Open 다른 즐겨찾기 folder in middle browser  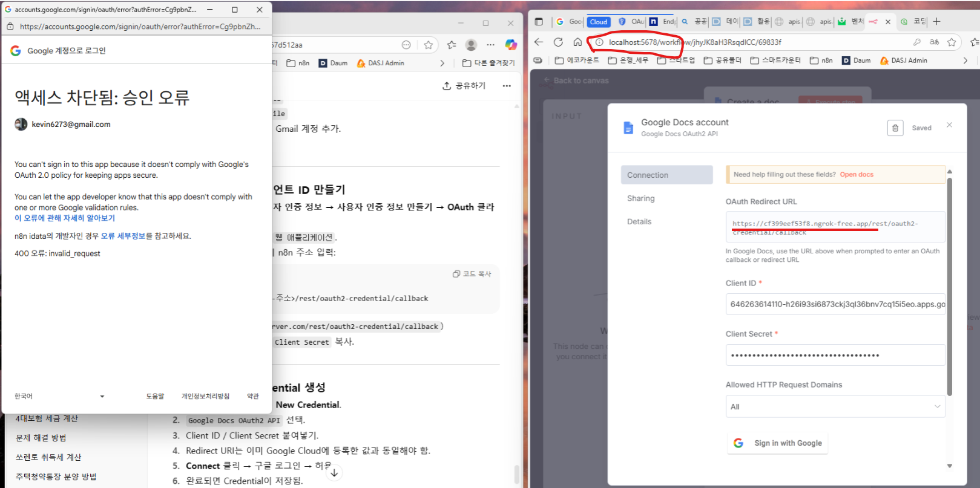488,63
